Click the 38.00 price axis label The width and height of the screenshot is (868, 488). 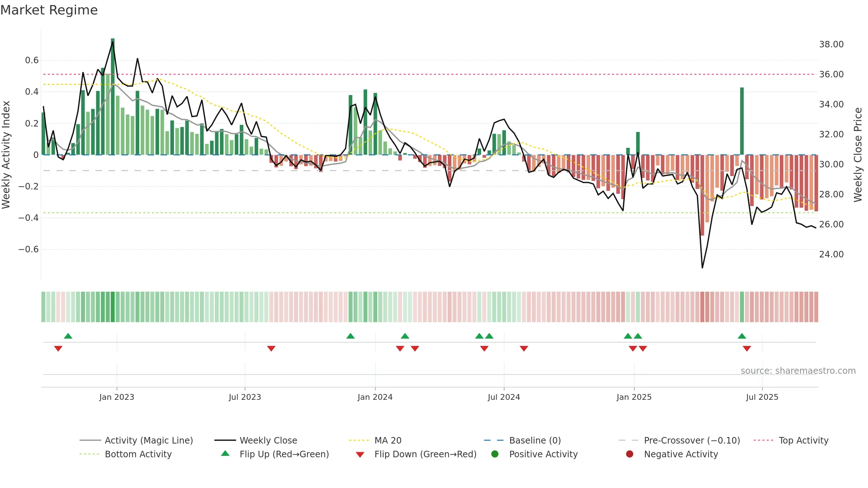click(831, 44)
